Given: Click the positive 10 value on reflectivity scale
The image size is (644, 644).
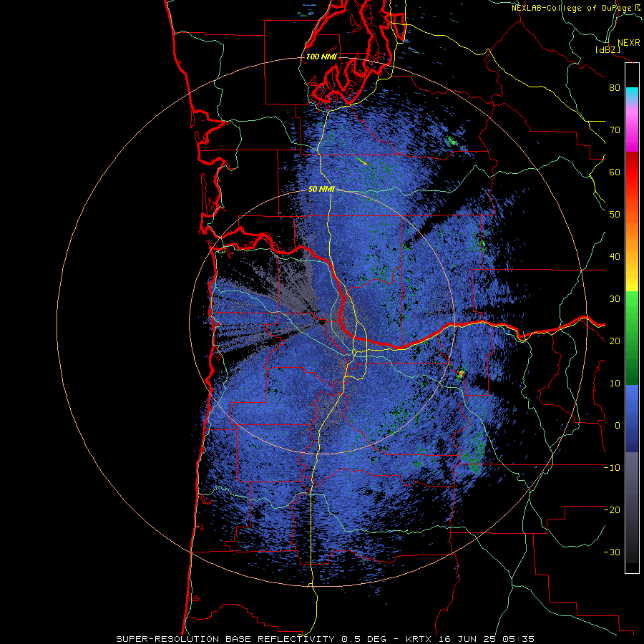Looking at the screenshot, I should pyautogui.click(x=615, y=384).
